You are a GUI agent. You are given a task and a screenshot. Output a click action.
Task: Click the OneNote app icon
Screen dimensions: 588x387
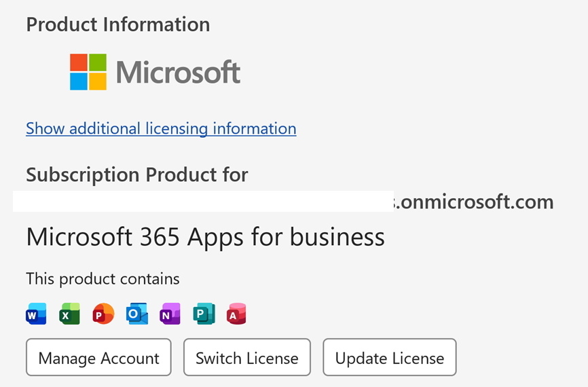pos(170,314)
